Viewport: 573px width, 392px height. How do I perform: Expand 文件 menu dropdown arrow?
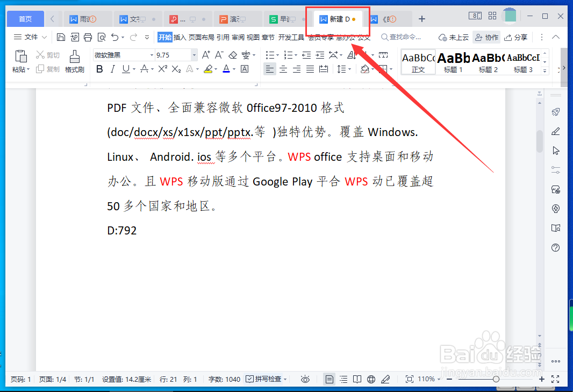click(x=45, y=37)
